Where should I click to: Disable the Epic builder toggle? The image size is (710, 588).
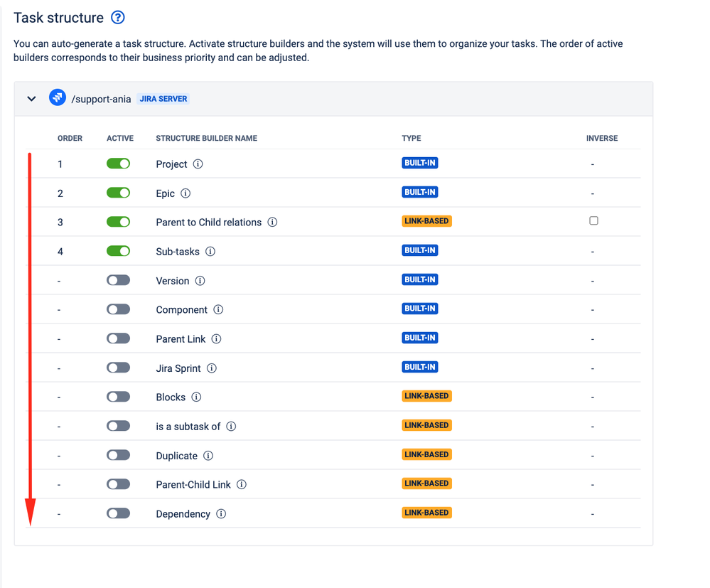(x=118, y=193)
